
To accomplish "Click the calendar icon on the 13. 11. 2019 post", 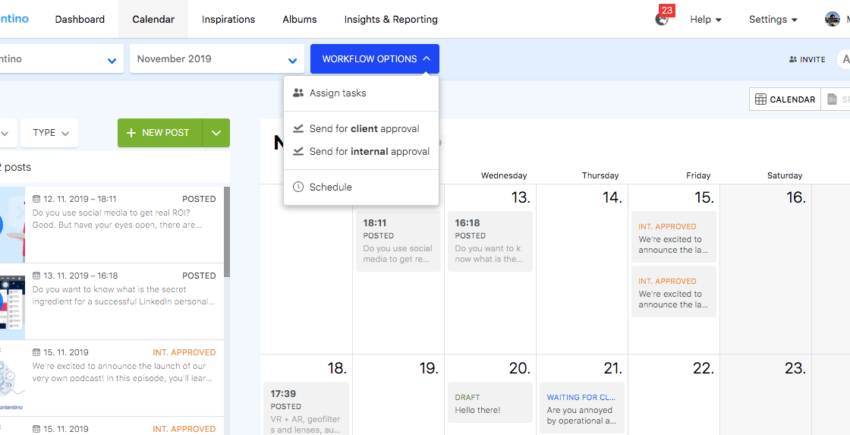I will (36, 276).
